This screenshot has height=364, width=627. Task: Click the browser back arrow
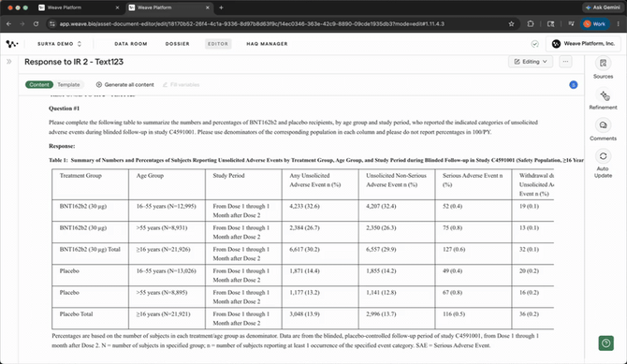[x=8, y=24]
